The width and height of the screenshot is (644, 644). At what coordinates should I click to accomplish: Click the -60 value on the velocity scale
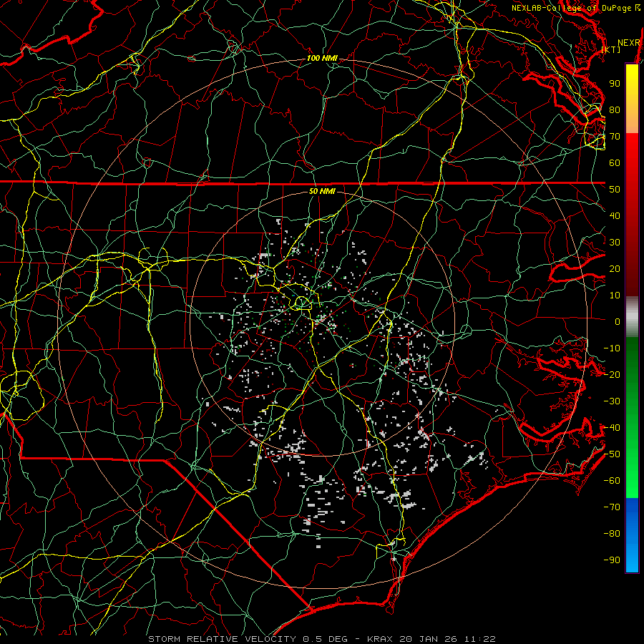[x=612, y=481]
